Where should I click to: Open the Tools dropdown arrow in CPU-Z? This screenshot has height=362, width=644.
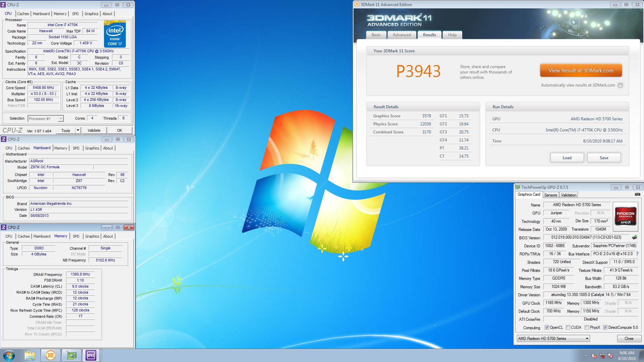[78, 130]
